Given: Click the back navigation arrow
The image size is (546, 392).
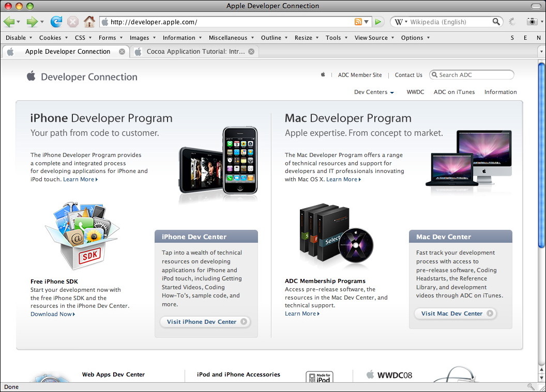Looking at the screenshot, I should point(9,22).
